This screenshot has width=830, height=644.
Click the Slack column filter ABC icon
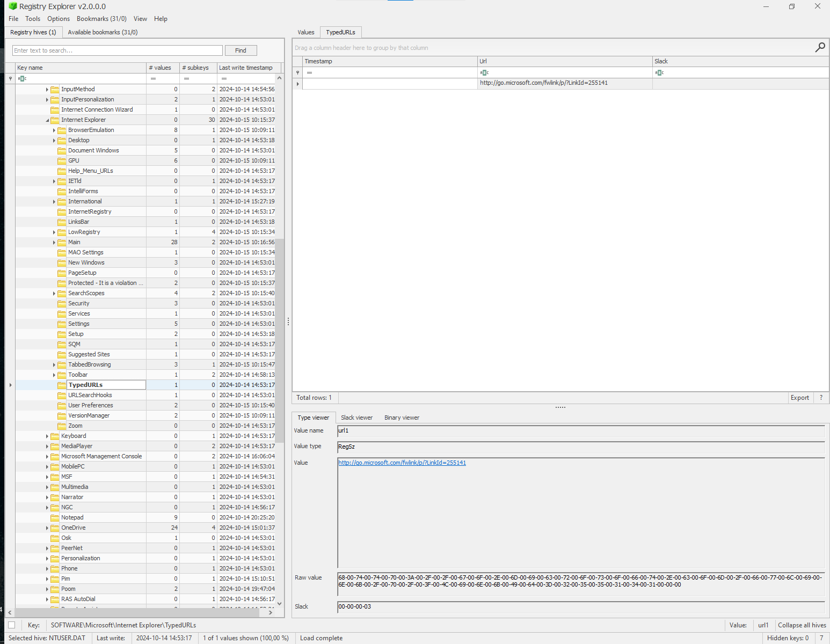[659, 72]
